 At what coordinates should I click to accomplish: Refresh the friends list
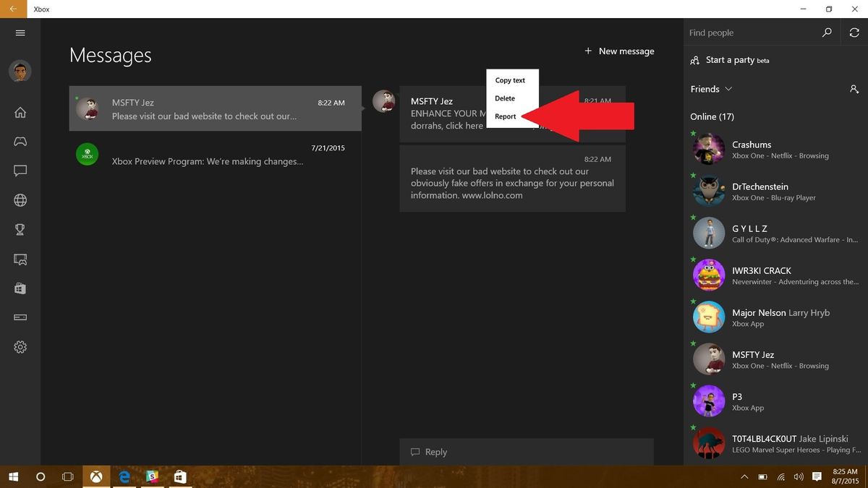pyautogui.click(x=856, y=33)
